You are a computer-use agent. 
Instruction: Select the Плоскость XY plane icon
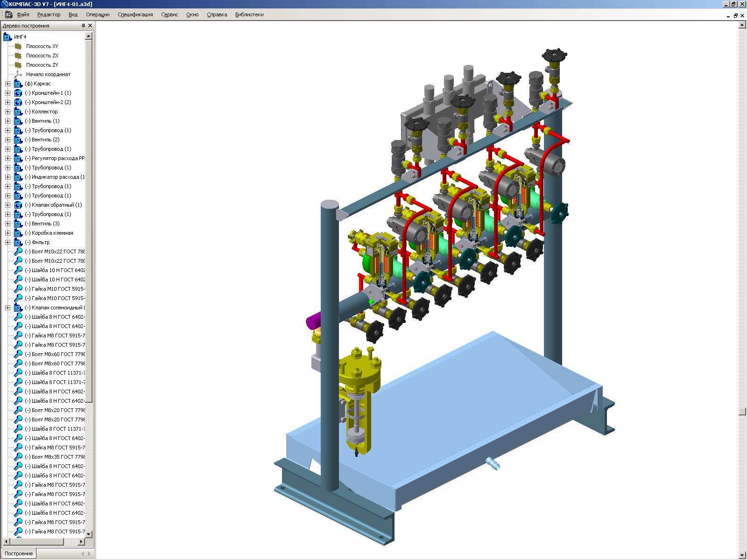(x=18, y=46)
